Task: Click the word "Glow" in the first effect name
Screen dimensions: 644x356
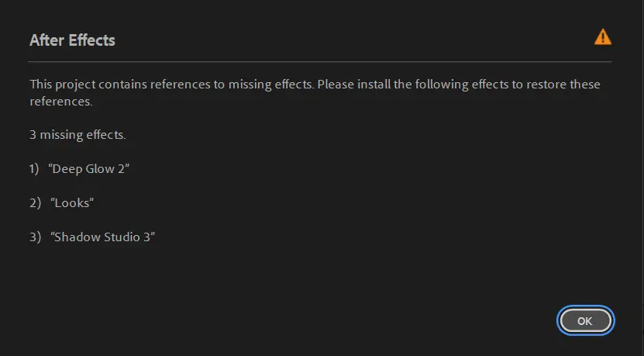Action: [x=100, y=169]
